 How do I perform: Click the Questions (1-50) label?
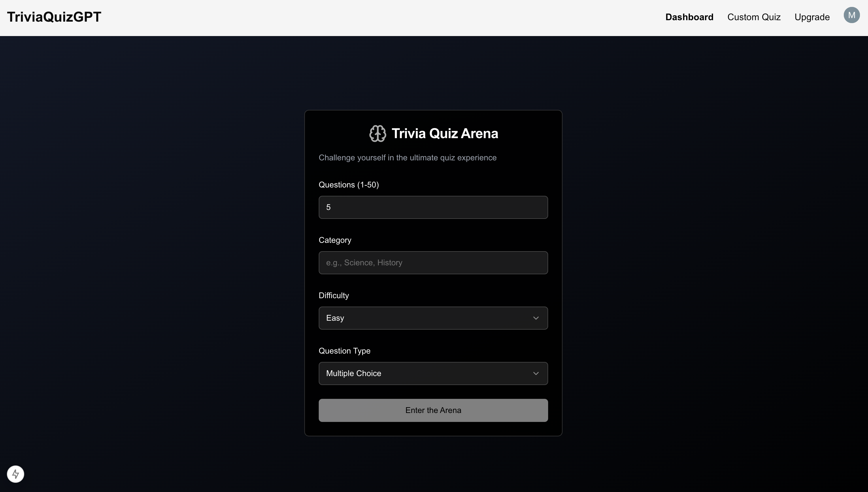tap(348, 185)
